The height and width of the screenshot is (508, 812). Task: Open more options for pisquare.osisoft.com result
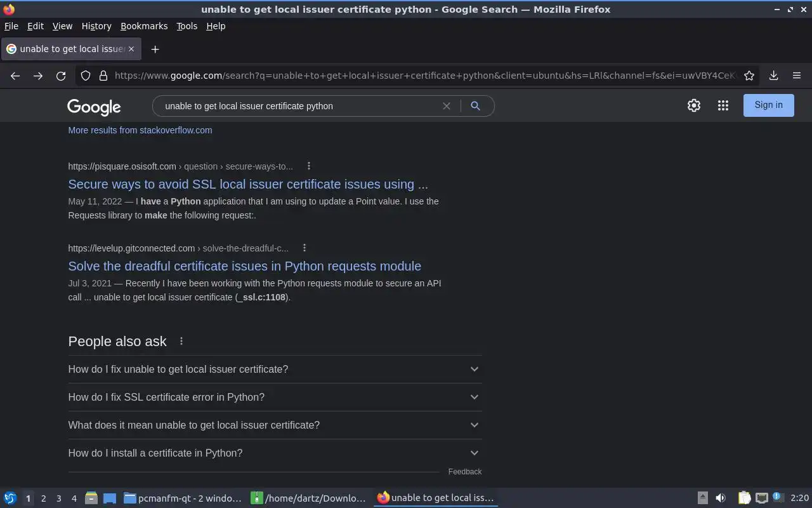[x=309, y=166]
